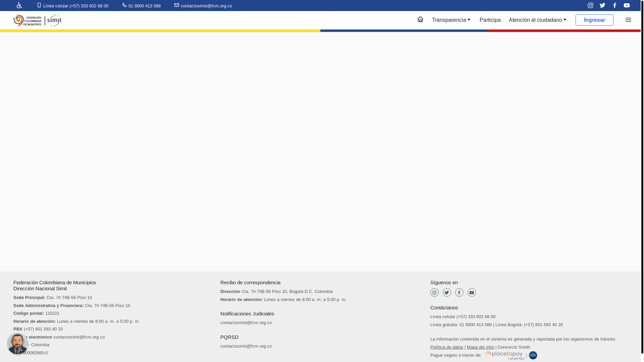Click the Notificaciones Judiciales email address
Screen dimensions: 644x362
tap(246, 323)
